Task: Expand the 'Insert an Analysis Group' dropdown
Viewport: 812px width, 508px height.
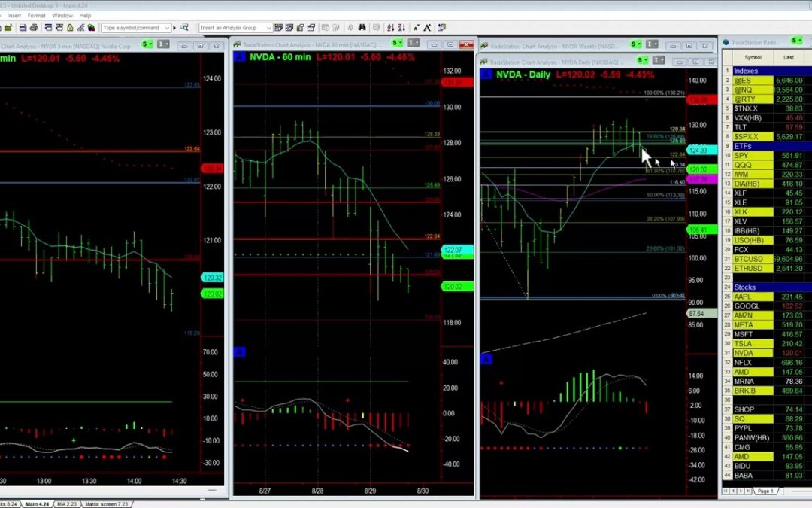Action: (x=266, y=28)
